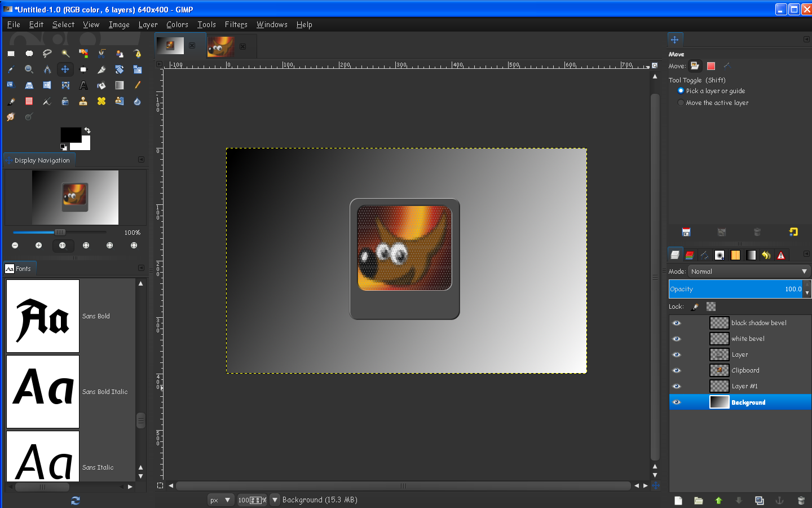Adjust the layer Opacity slider

click(736, 289)
